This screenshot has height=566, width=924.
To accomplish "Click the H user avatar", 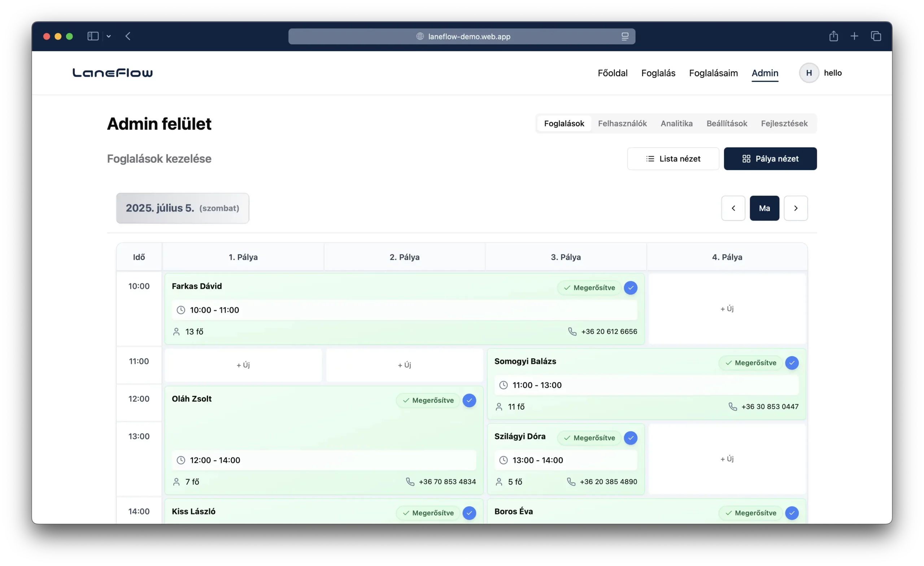I will click(809, 73).
